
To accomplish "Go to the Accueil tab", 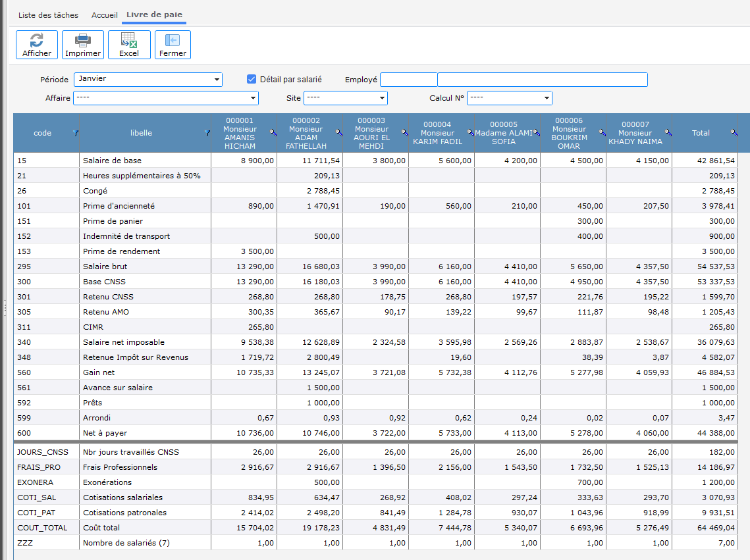I will pos(105,14).
